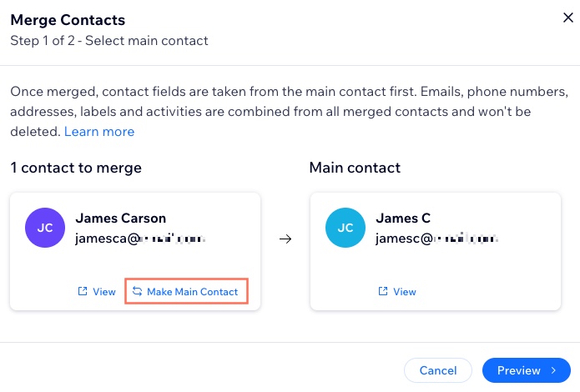Click the arrow between the two contact cards
Viewport: 580px width, 392px height.
click(285, 239)
